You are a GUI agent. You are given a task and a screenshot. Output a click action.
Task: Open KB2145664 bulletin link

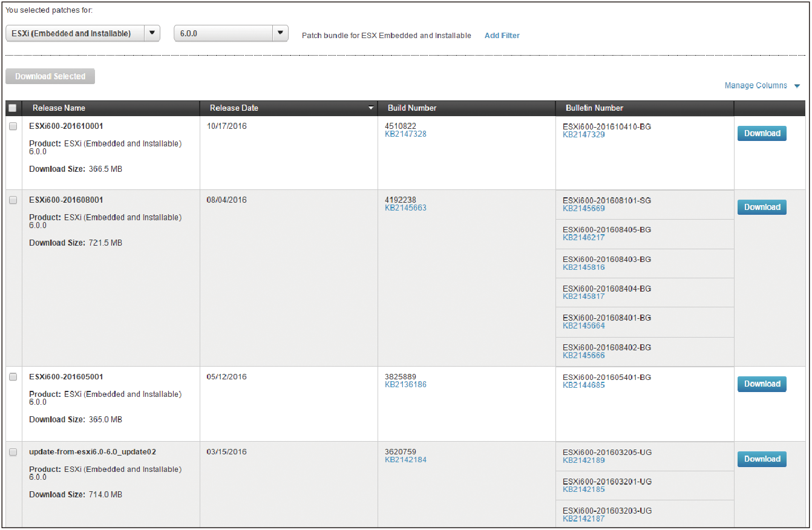pyautogui.click(x=584, y=326)
